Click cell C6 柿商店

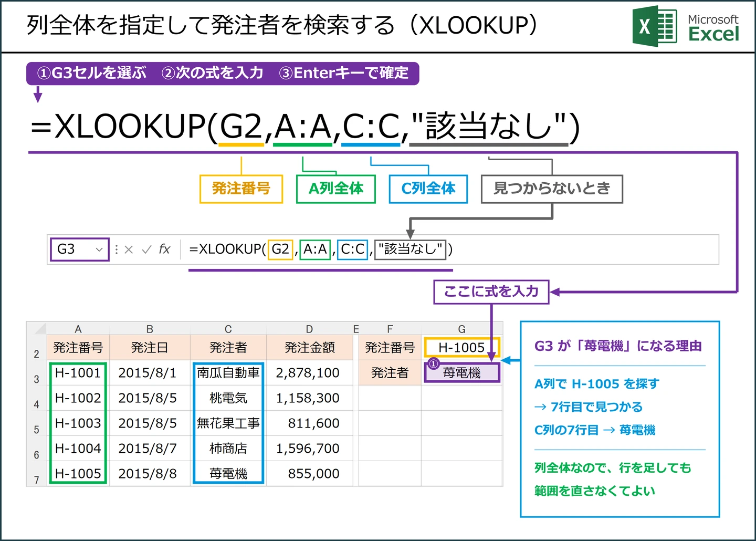coord(228,449)
